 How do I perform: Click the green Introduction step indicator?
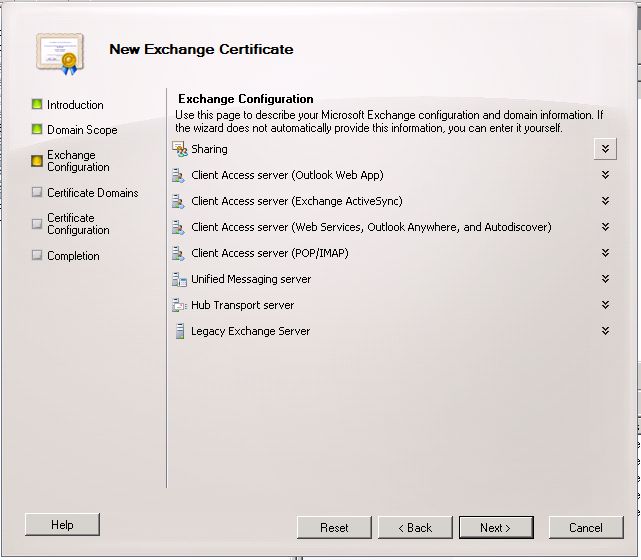37,104
